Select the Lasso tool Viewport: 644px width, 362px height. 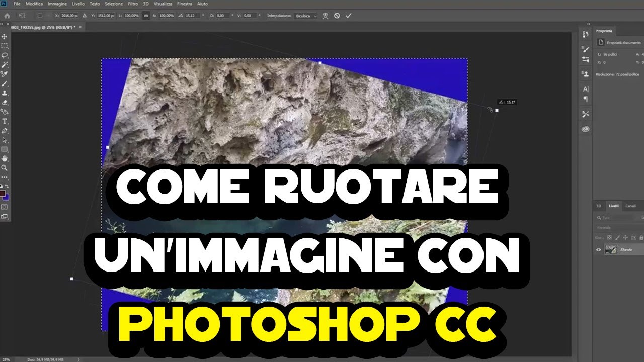point(4,55)
